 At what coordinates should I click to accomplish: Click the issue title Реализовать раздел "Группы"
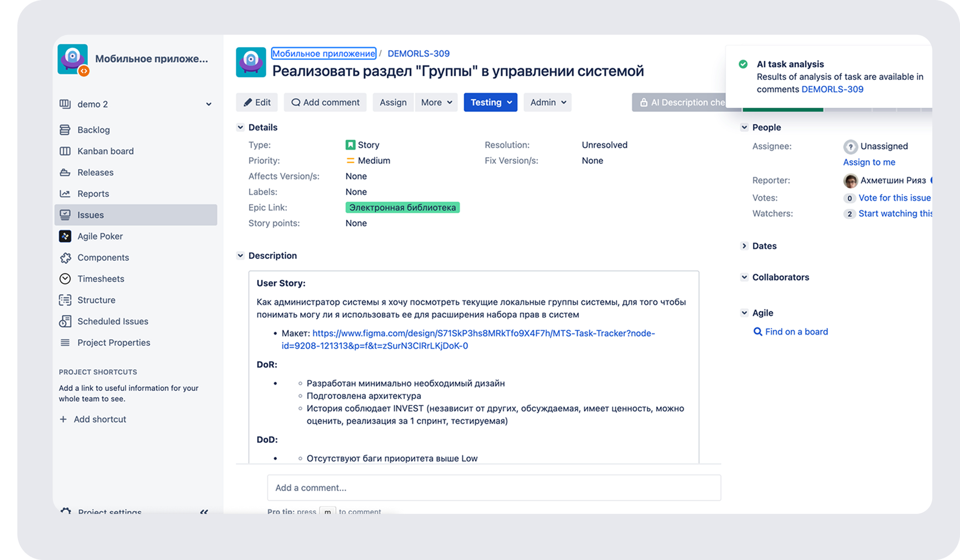458,71
